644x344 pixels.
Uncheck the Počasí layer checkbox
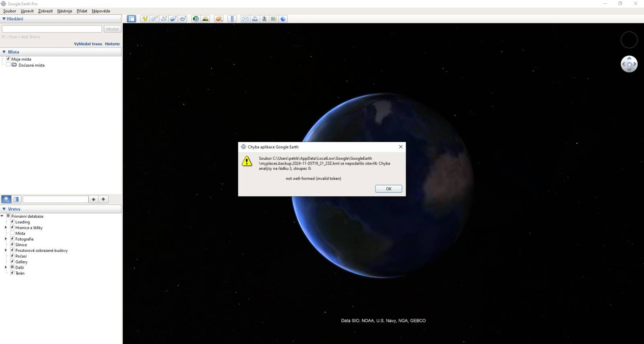[12, 255]
